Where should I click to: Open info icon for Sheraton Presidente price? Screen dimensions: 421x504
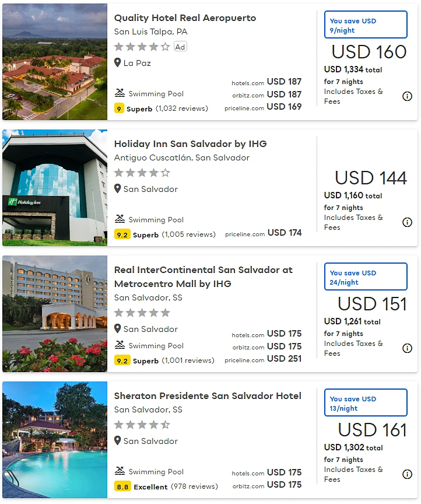[x=407, y=474]
